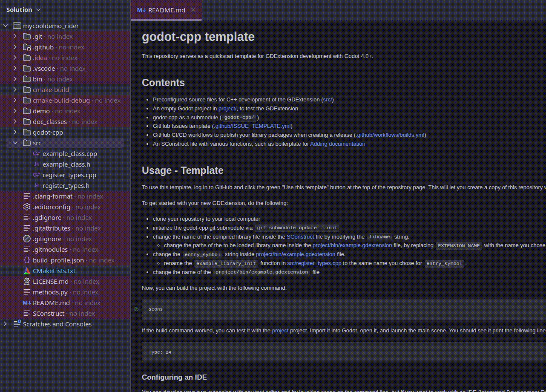Follow the project/ link in Contents
The height and width of the screenshot is (392, 546).
coord(227,109)
